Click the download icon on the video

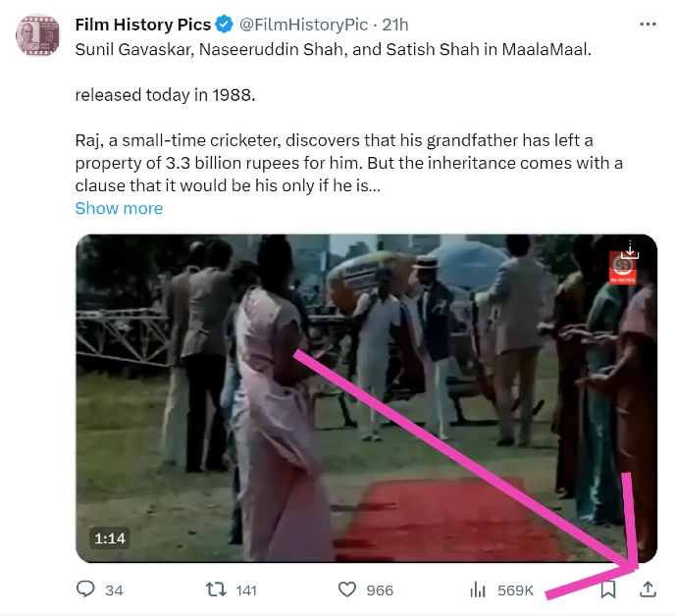630,252
